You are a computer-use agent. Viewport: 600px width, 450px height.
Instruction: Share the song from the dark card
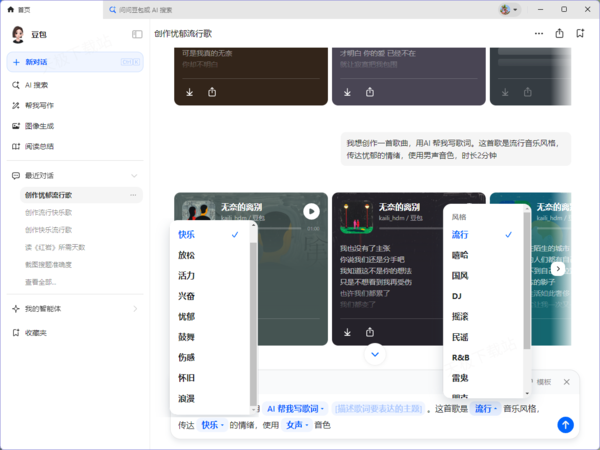pyautogui.click(x=369, y=332)
